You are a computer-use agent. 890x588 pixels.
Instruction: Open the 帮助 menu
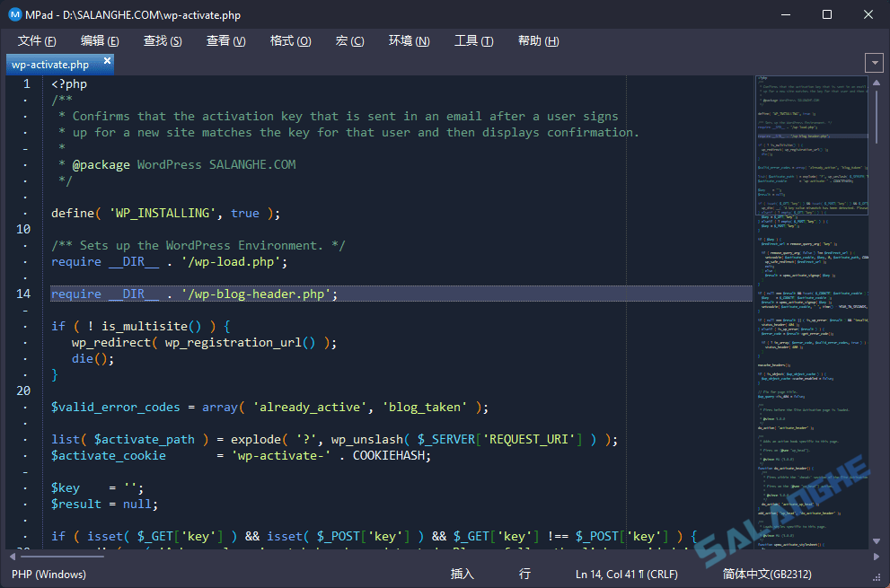(x=537, y=40)
